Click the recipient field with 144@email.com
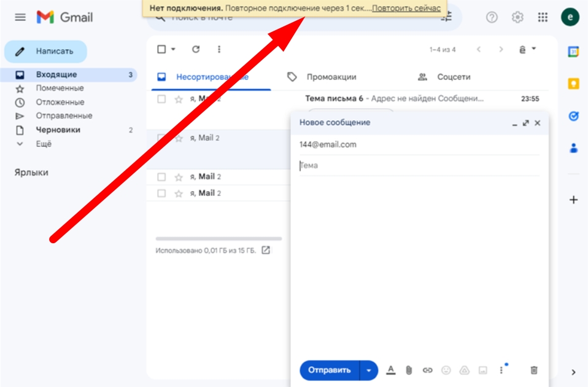 pos(419,144)
